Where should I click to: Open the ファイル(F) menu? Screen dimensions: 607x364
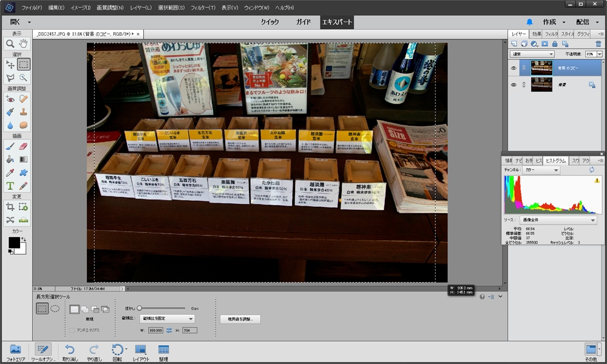point(32,8)
